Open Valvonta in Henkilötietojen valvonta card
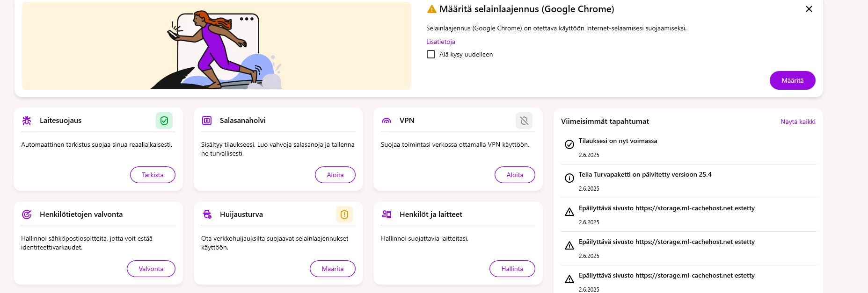Image resolution: width=868 pixels, height=293 pixels. tap(151, 269)
